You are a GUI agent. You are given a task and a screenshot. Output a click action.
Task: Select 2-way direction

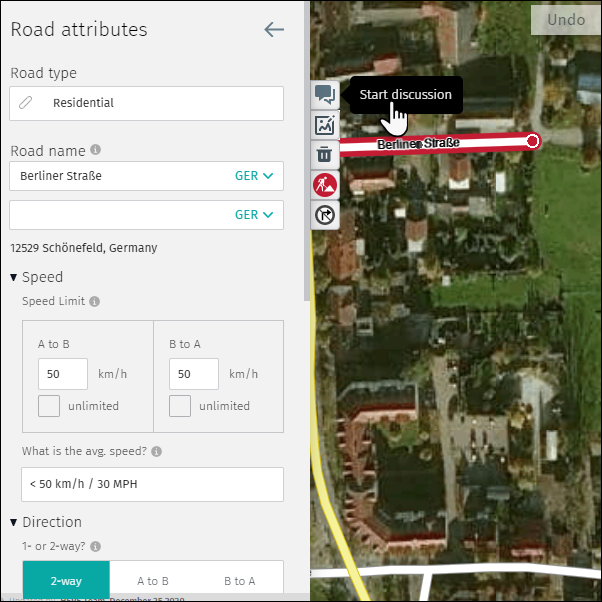coord(66,580)
